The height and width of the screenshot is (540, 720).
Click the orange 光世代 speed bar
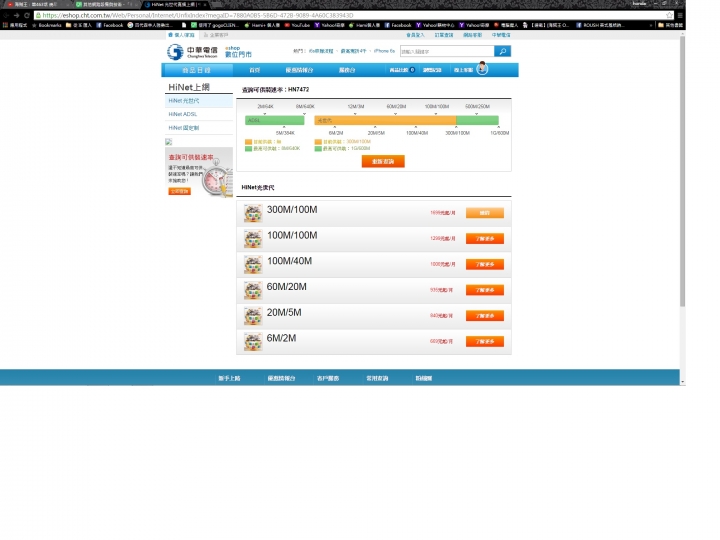[x=385, y=120]
